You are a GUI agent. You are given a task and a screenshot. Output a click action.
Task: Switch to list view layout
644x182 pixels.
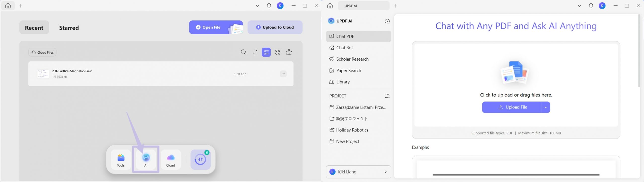[x=266, y=52]
